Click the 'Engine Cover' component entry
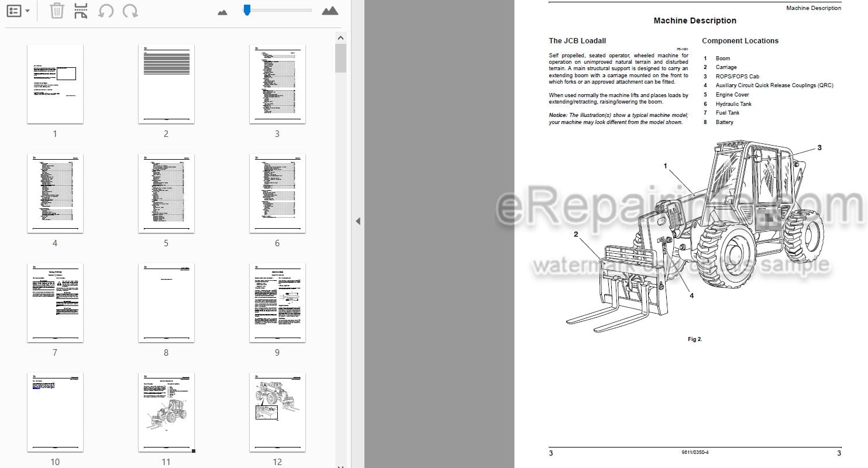868x468 pixels. click(732, 95)
